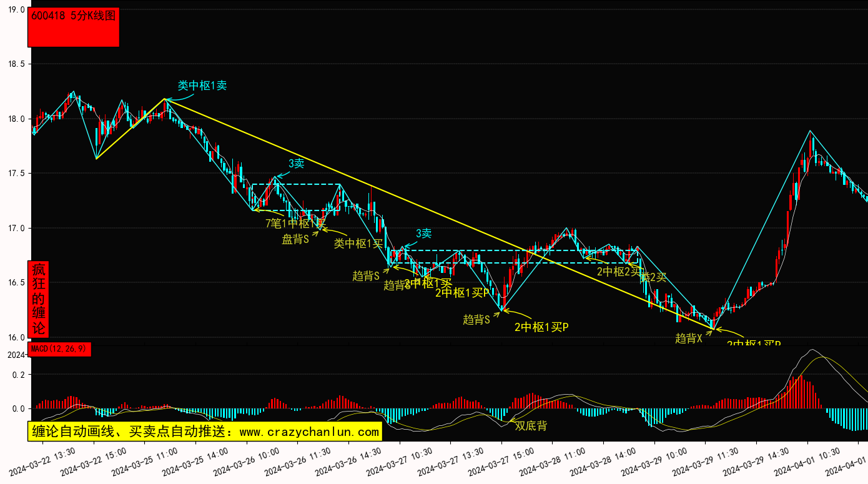The image size is (868, 484).
Task: Click the 类中枢1买 buy signal label
Action: point(358,244)
